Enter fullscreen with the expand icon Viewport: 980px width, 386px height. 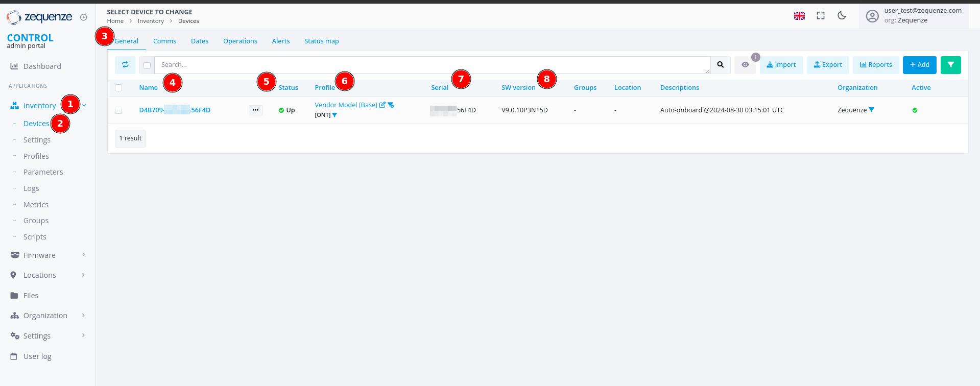[x=820, y=16]
